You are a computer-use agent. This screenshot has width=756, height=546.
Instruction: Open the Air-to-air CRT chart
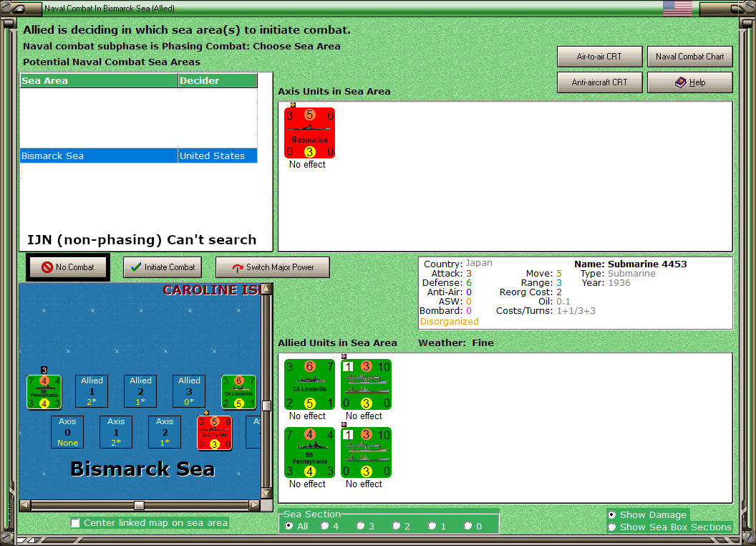pos(599,57)
